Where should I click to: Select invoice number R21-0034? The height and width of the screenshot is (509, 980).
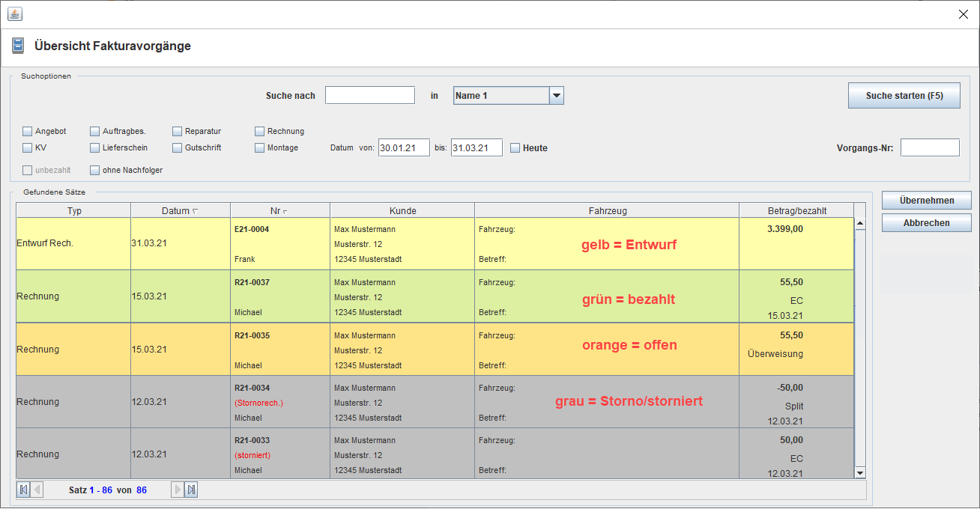click(252, 388)
